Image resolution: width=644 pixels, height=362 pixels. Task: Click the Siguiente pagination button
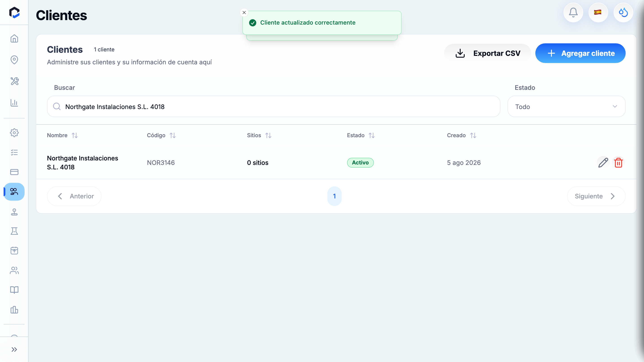(x=596, y=196)
